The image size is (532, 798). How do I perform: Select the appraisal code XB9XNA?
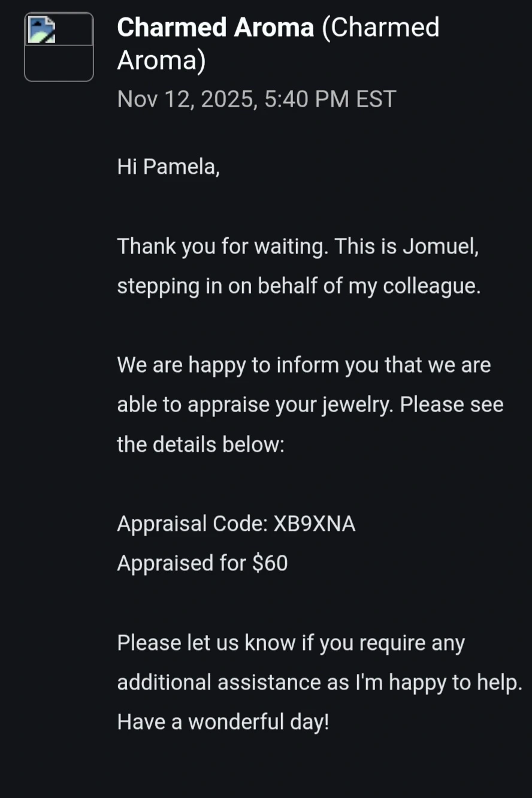(315, 524)
